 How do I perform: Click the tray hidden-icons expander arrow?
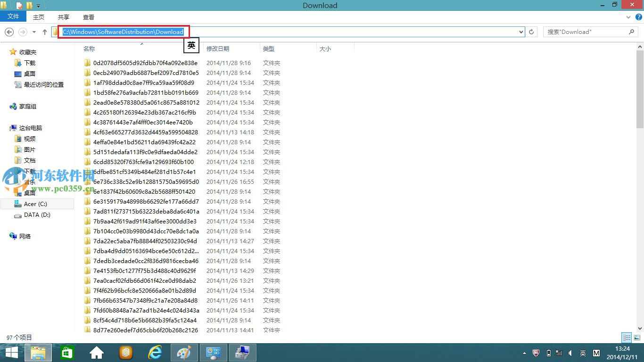[x=525, y=352]
